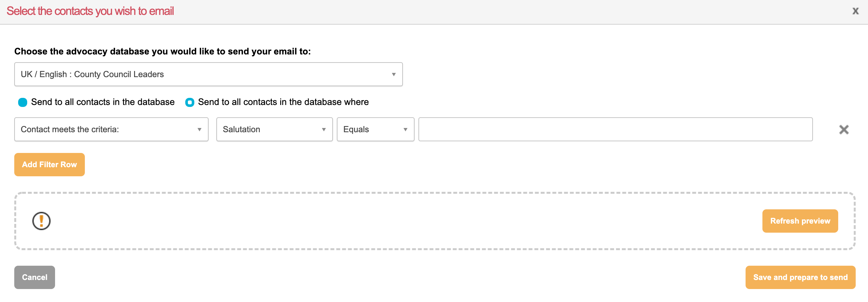Click the Equals dropdown arrow

point(405,129)
